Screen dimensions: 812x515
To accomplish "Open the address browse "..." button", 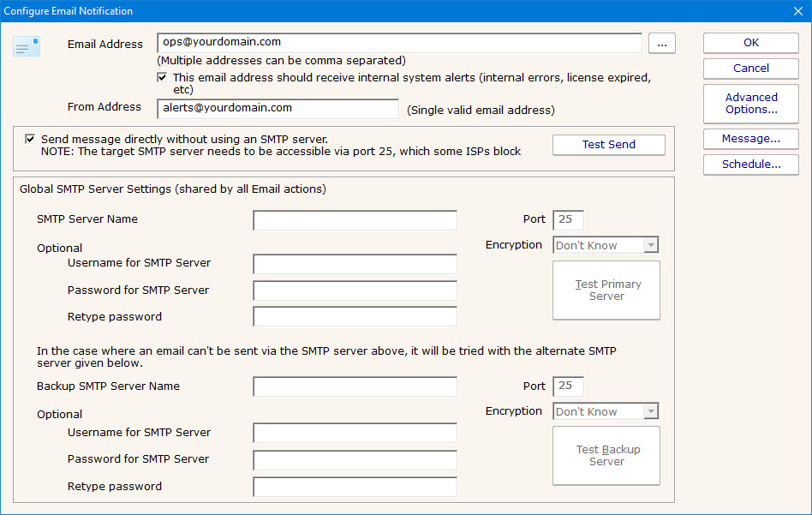I will (x=661, y=43).
